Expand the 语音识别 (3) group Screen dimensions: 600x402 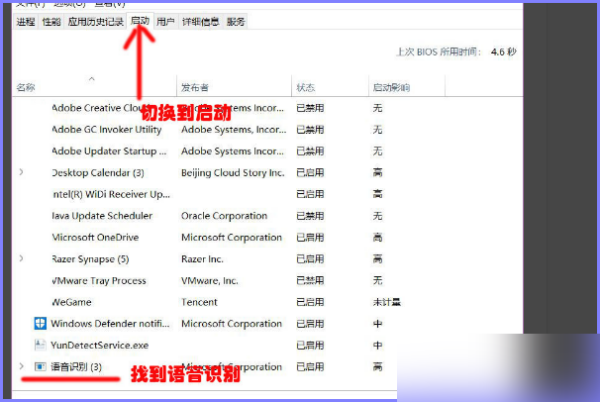click(x=21, y=366)
